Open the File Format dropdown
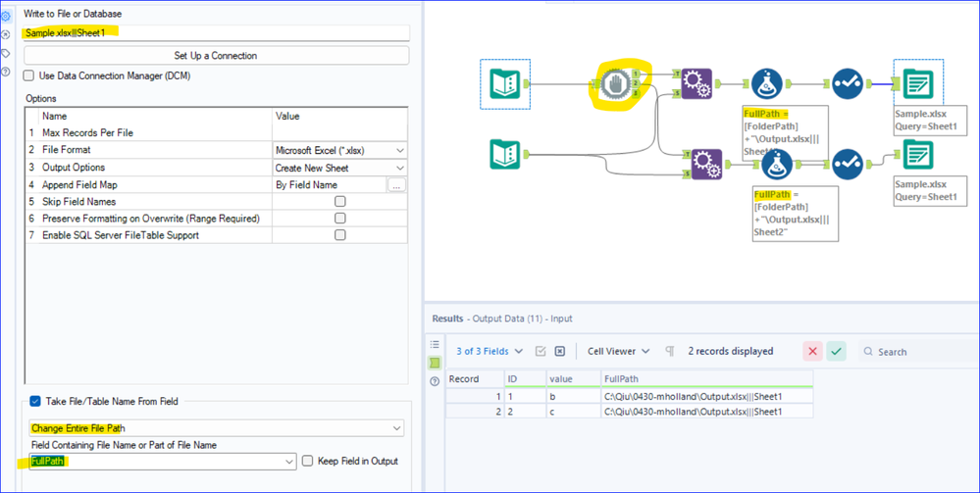The width and height of the screenshot is (980, 493). [340, 150]
